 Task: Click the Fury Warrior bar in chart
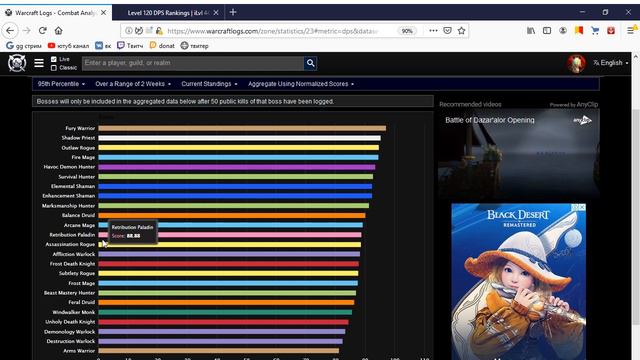[242, 128]
